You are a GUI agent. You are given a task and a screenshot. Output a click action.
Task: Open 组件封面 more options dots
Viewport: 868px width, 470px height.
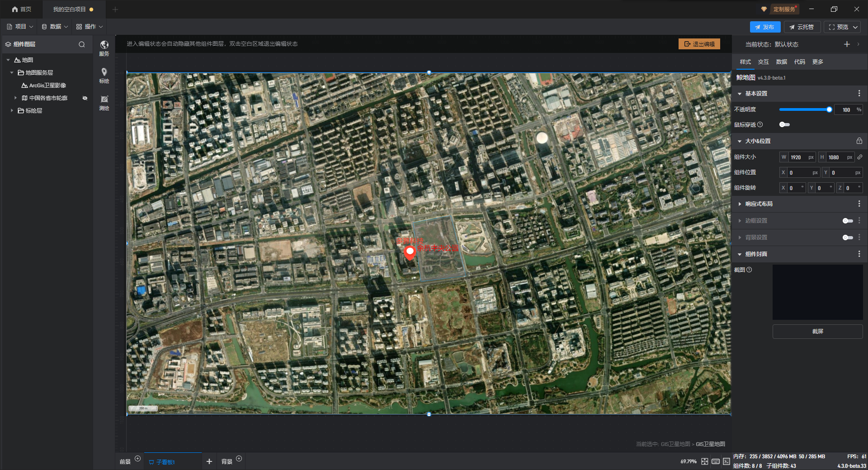point(859,254)
